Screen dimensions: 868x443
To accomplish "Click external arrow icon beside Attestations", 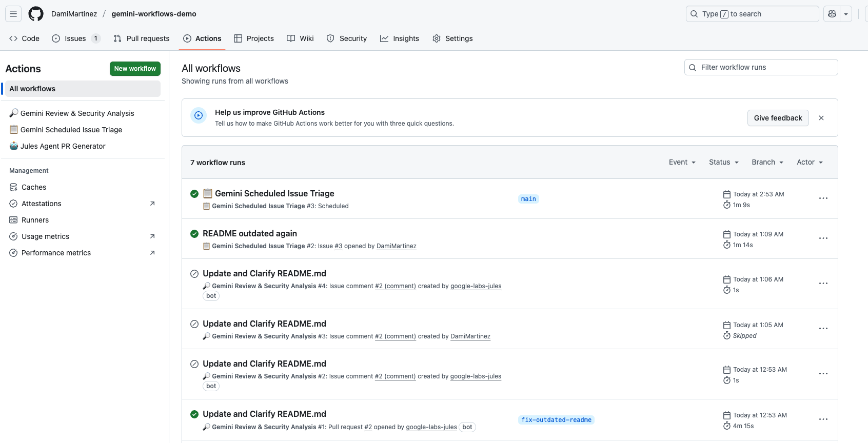I will tap(152, 204).
